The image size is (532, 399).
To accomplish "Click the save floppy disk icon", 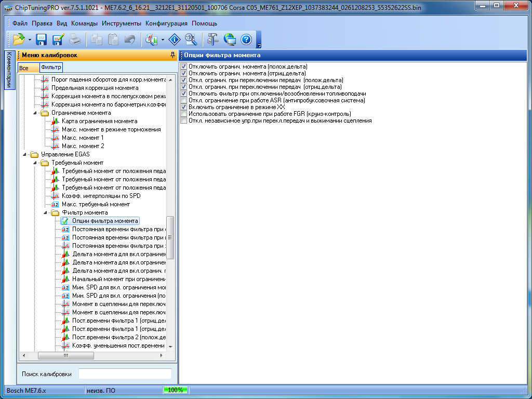I will click(x=41, y=39).
